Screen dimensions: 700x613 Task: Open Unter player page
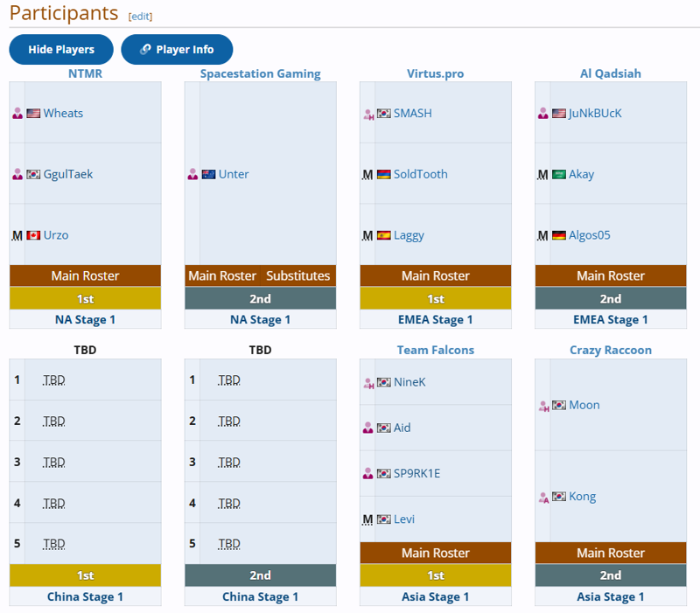(234, 174)
